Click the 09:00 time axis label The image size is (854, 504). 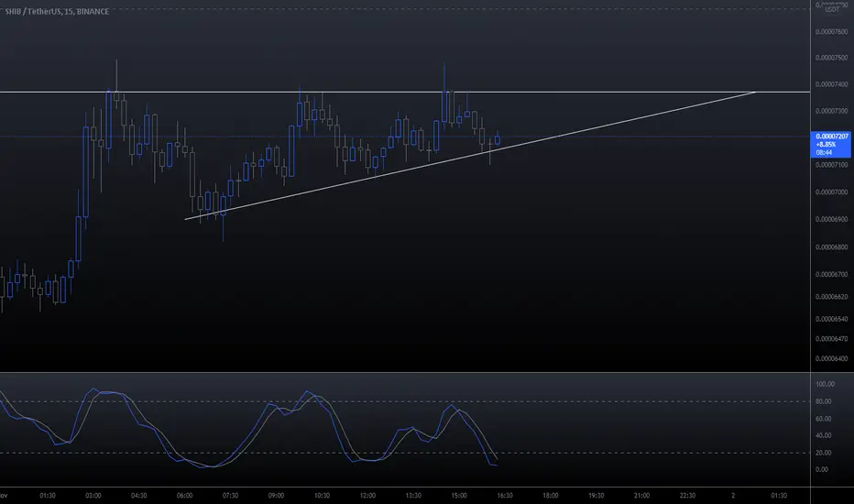[x=276, y=496]
